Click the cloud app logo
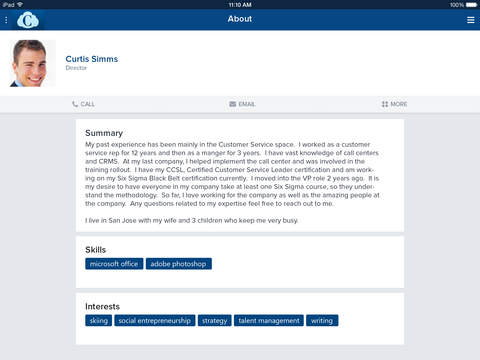Viewport: 480px width, 360px height. point(28,20)
